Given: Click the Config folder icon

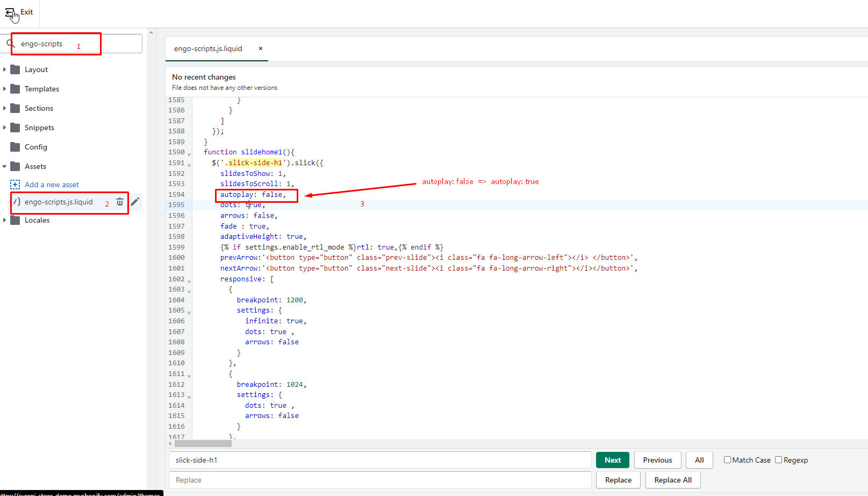Looking at the screenshot, I should pyautogui.click(x=15, y=147).
